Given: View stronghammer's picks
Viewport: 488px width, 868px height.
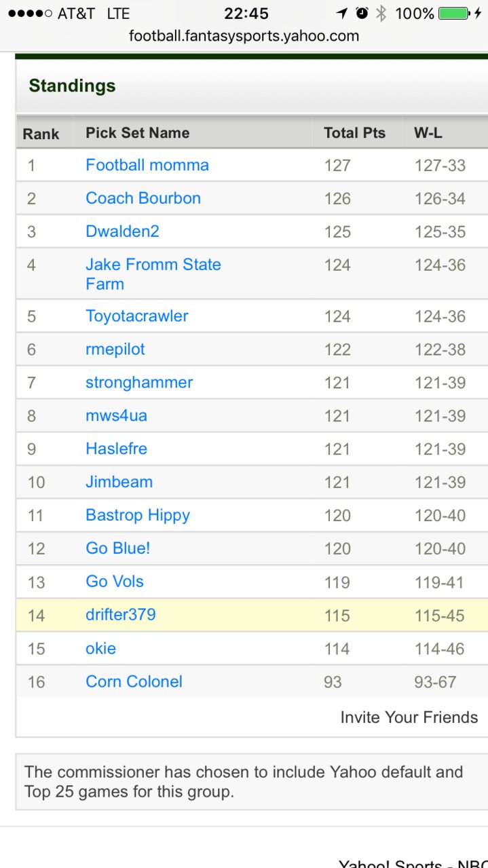Looking at the screenshot, I should (x=139, y=383).
